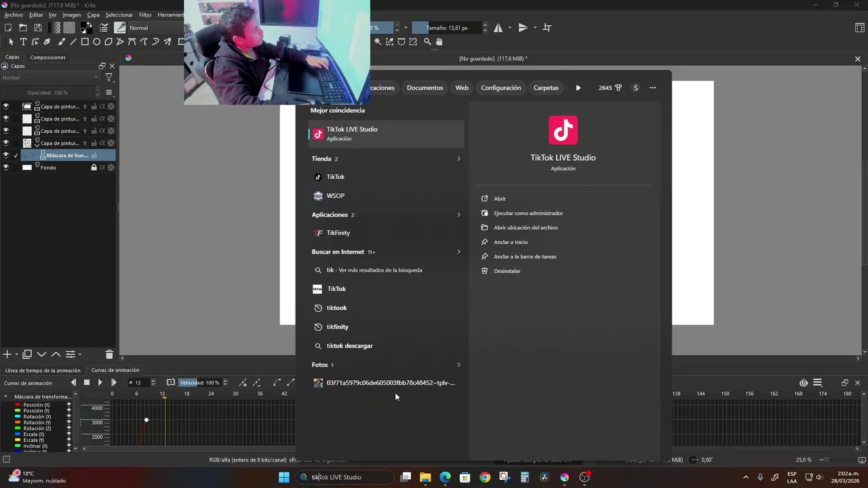Toggle Rotación (X) curve visibility
The image size is (868, 488).
68,417
